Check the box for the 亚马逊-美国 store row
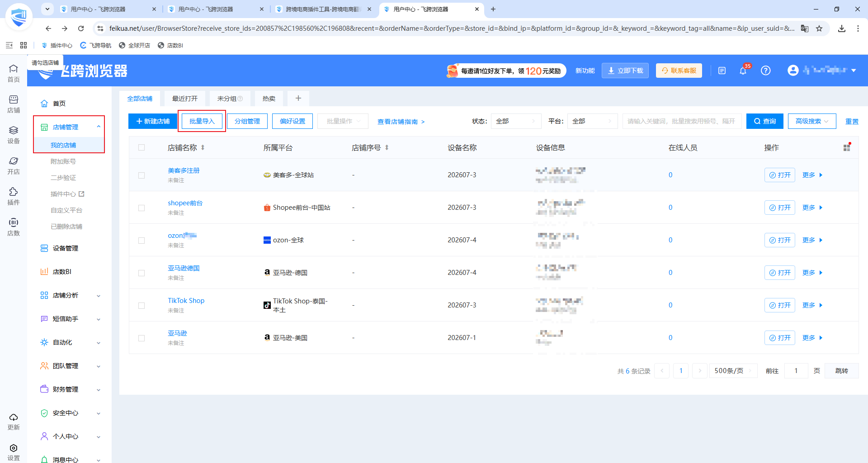The image size is (868, 463). 142,338
